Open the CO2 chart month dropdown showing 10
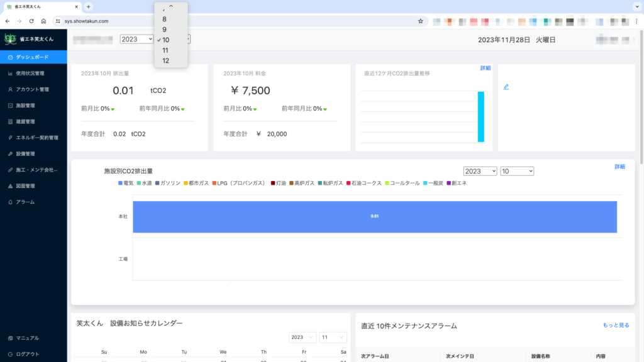 click(x=516, y=171)
